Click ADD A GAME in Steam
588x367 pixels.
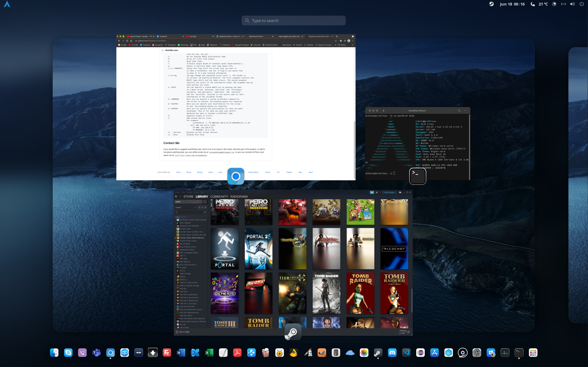183,332
